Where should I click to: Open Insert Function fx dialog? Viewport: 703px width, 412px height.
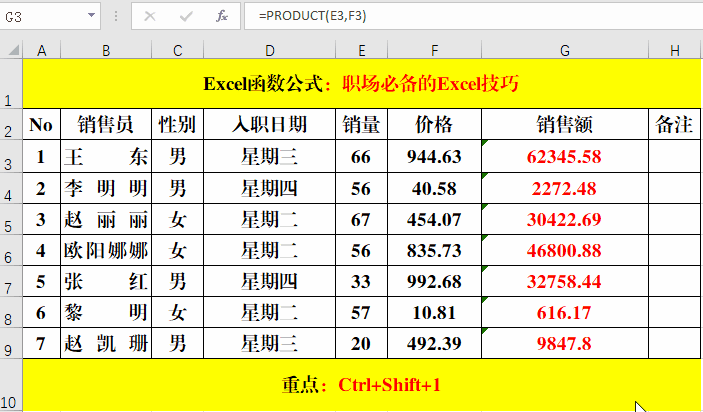[x=221, y=17]
